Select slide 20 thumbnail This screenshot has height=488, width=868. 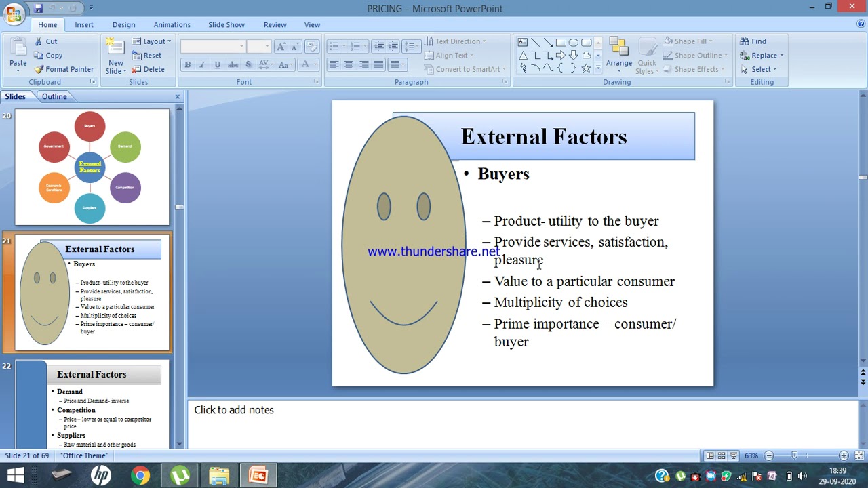click(92, 167)
